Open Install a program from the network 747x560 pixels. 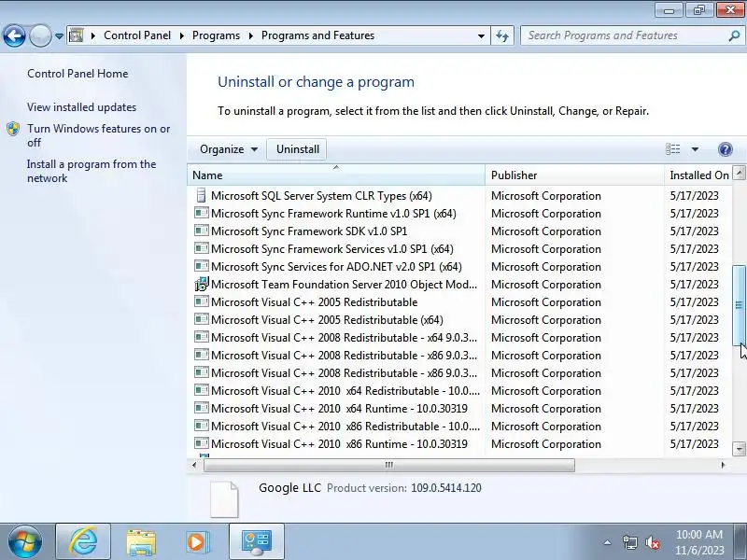(92, 172)
